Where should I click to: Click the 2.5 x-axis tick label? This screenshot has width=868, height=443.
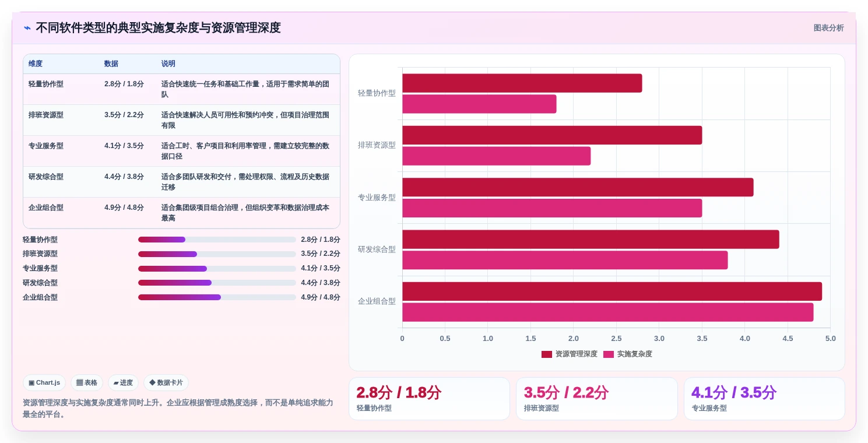(616, 339)
